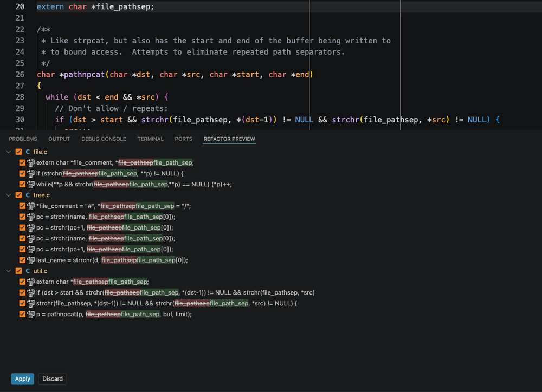Click edit icon on file.c 'if (strchr(' row
This screenshot has height=392, width=542.
[31, 173]
